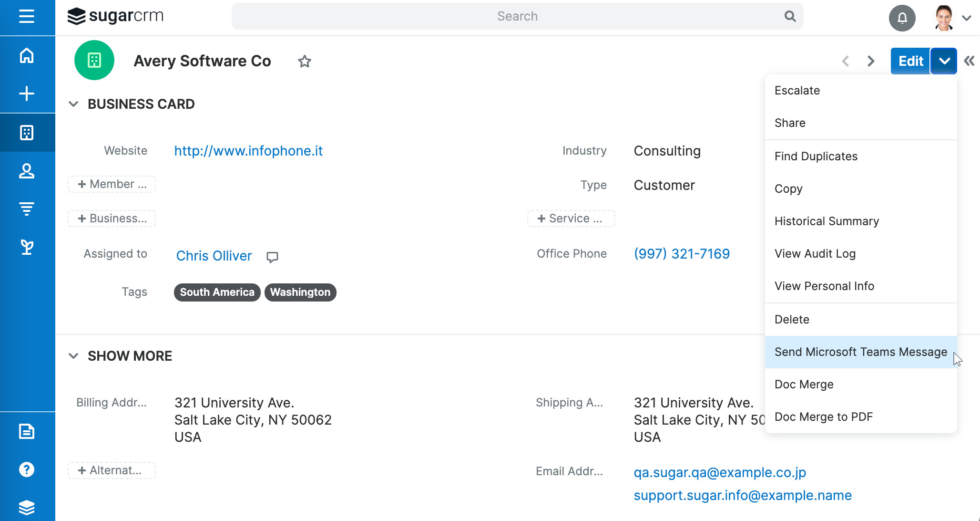
Task: Collapse the panel using the double-chevron toggle
Action: [969, 61]
